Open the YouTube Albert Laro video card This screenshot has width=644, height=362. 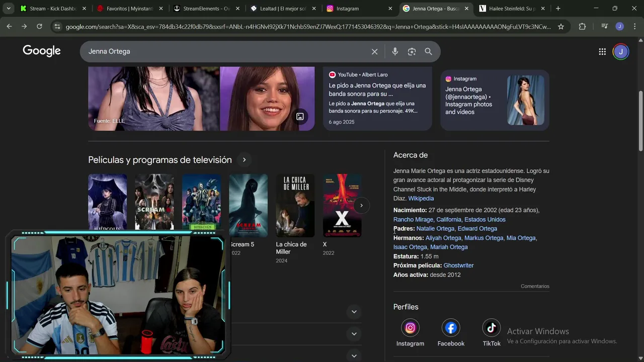(x=377, y=99)
